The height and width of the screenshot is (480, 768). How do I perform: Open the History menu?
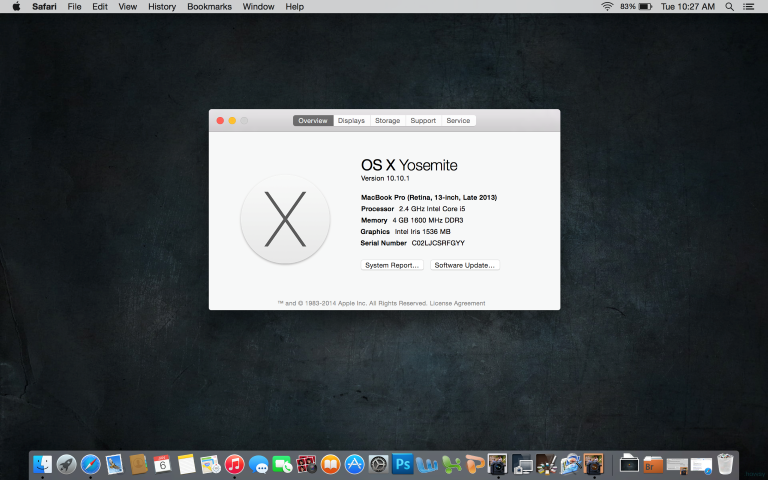click(162, 6)
